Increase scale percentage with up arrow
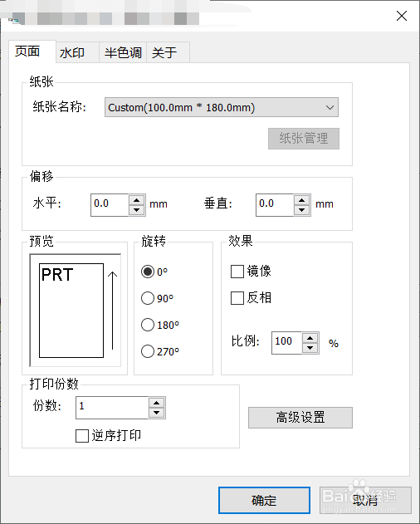 click(x=310, y=338)
